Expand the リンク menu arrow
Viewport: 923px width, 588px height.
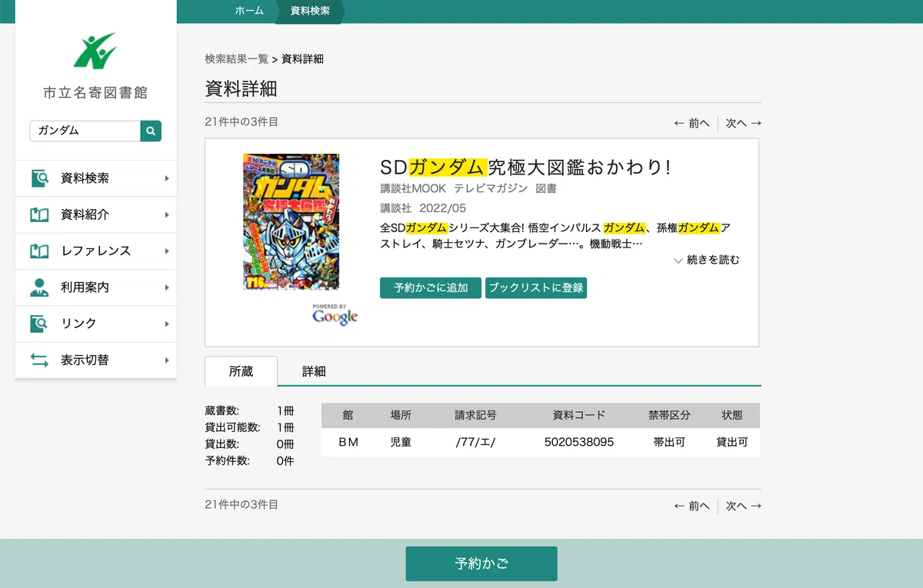tap(167, 324)
